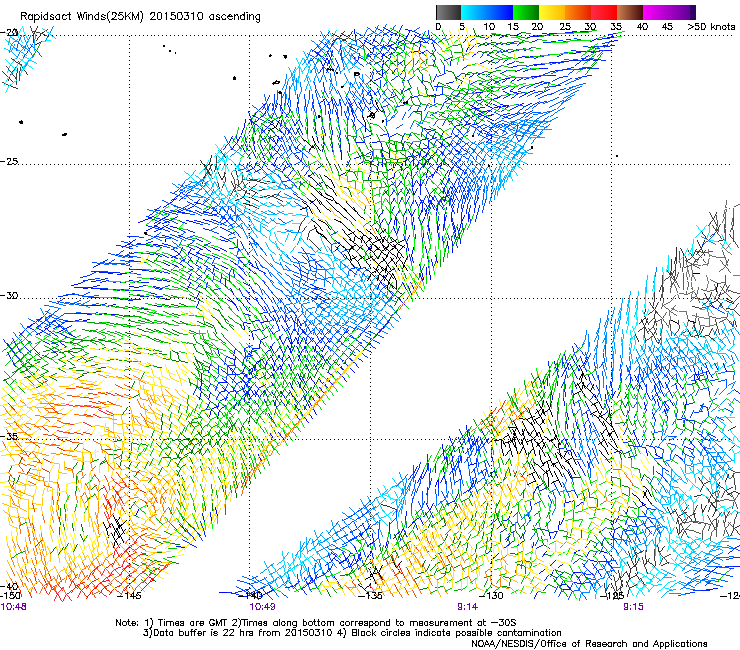
Task: Select latitude axis label '-35'
Action: tap(9, 436)
